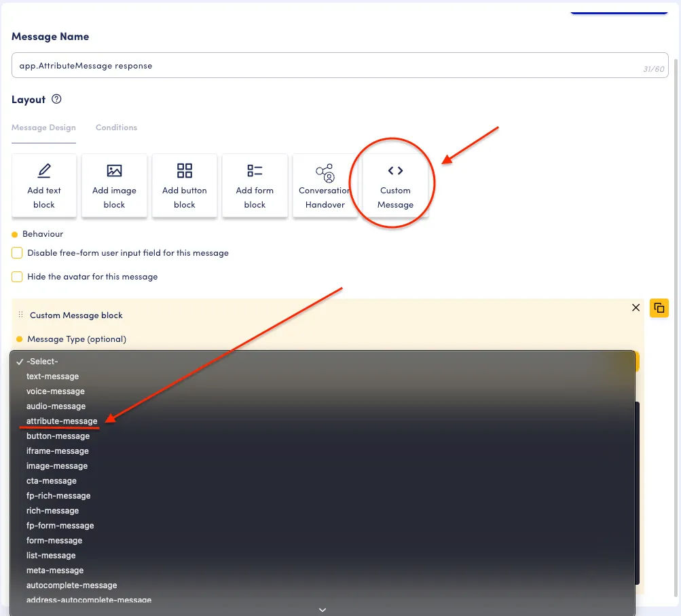The width and height of the screenshot is (681, 616).
Task: Click the Custom Message code icon
Action: click(x=395, y=170)
